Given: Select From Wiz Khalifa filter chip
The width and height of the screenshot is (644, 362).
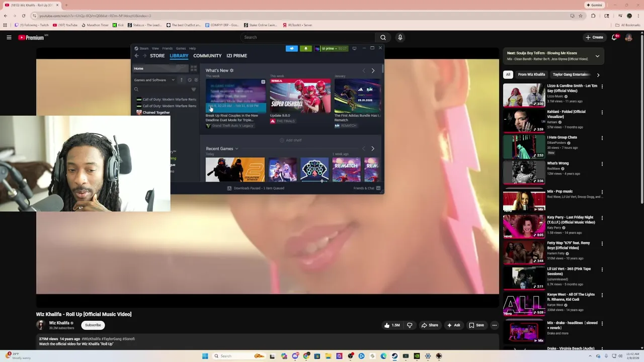Looking at the screenshot, I should (531, 74).
